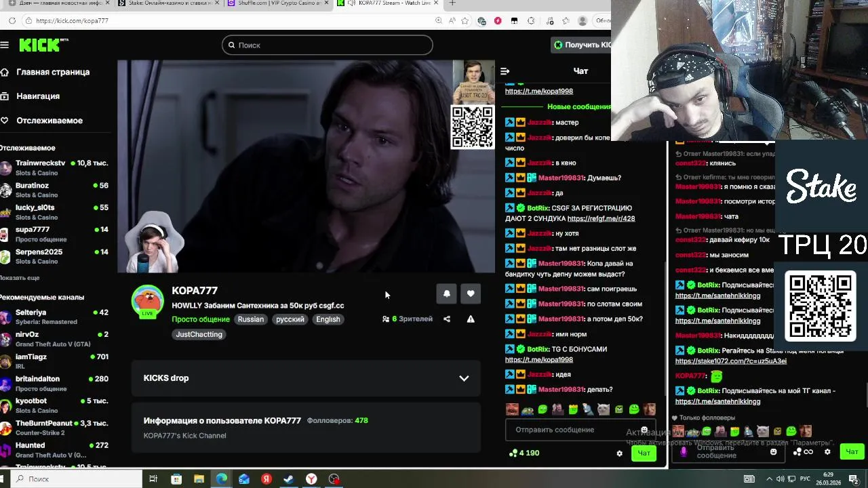Click KOPA777 profile avatar
This screenshot has width=868, height=488.
pos(147,301)
